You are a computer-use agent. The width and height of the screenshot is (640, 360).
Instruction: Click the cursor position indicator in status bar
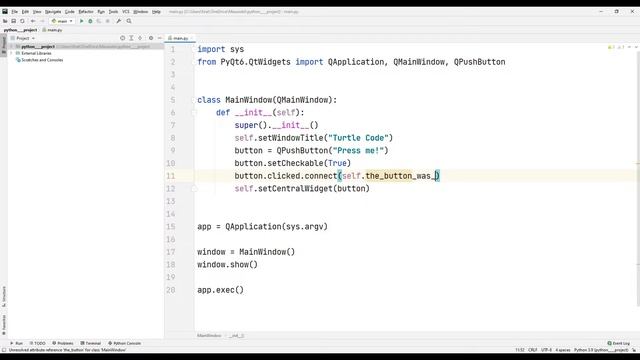[520, 350]
